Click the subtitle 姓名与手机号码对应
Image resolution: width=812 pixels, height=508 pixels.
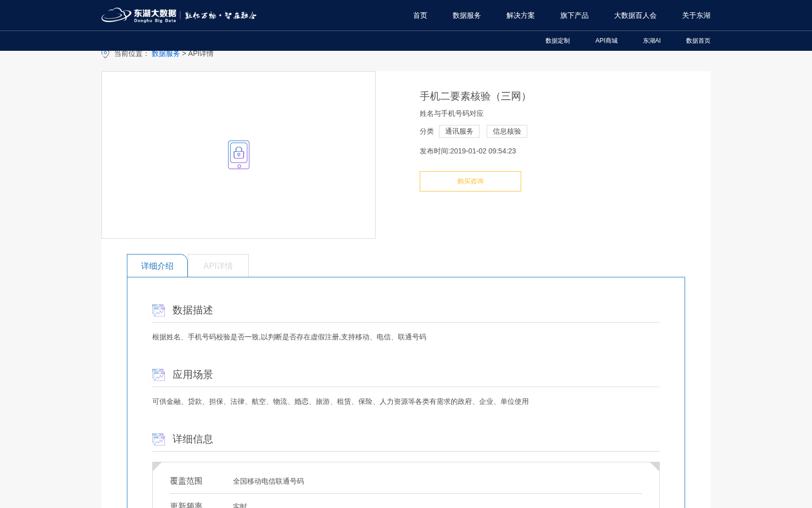pyautogui.click(x=452, y=113)
